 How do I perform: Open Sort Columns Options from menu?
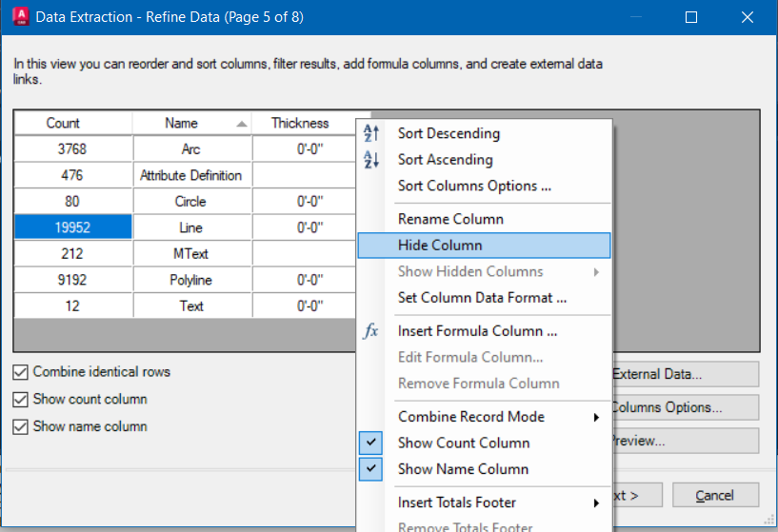tap(473, 186)
